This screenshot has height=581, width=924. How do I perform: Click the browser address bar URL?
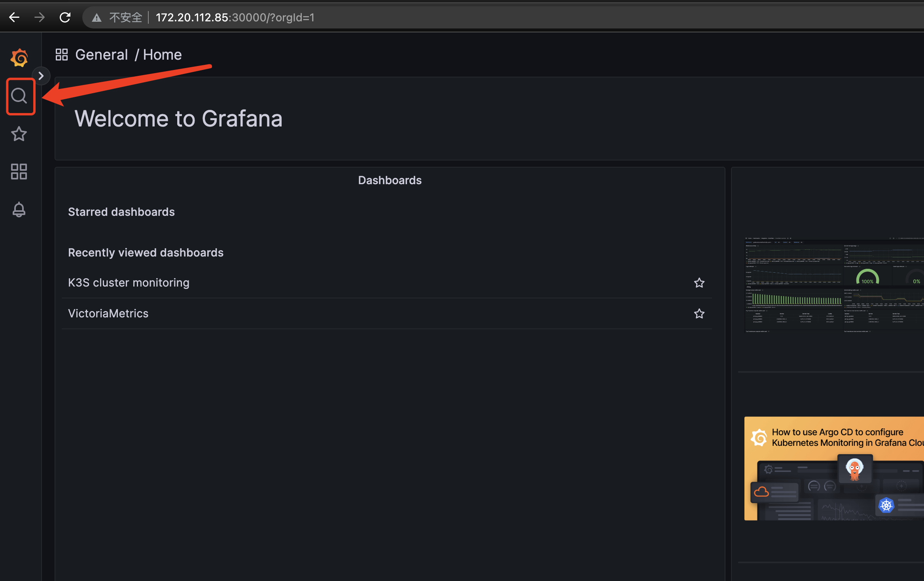coord(235,17)
